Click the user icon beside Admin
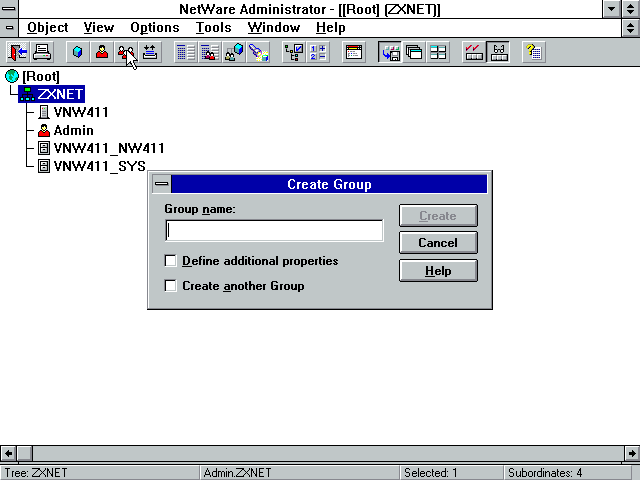 point(44,130)
